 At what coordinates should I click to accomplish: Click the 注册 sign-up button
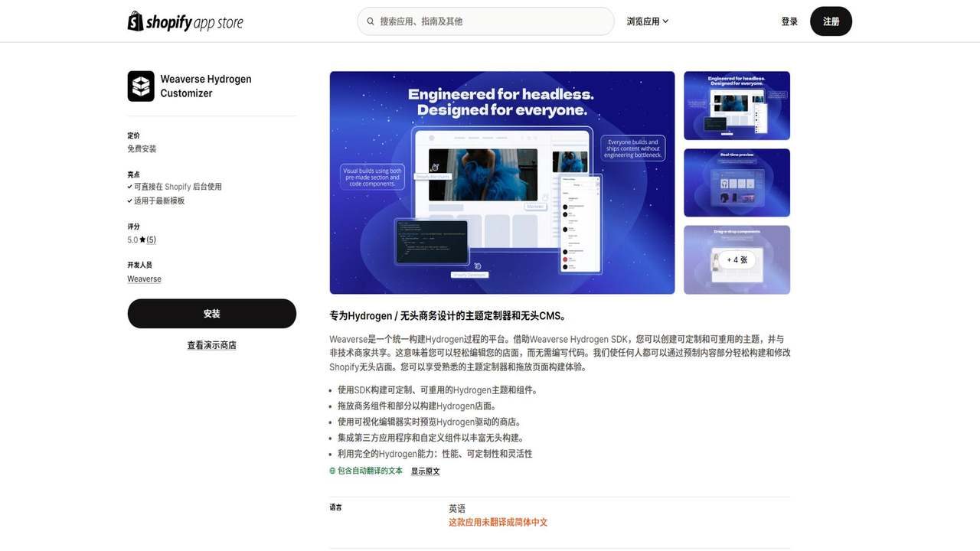[831, 21]
